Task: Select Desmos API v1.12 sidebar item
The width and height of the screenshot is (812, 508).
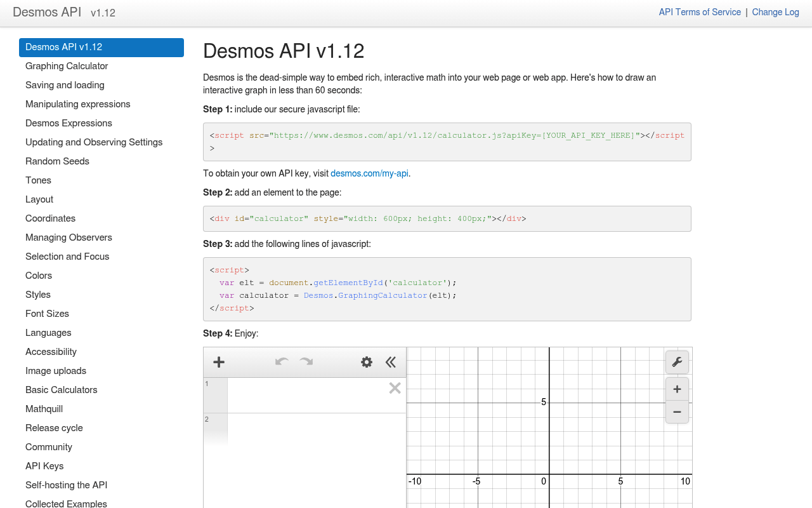Action: pos(101,47)
